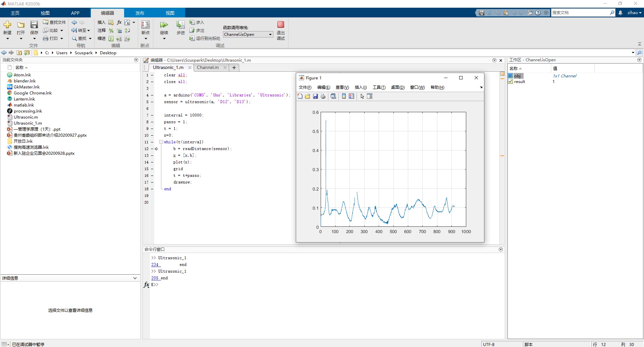Open the 插入(I) menu in Figure 1
The image size is (644, 347).
click(x=361, y=87)
